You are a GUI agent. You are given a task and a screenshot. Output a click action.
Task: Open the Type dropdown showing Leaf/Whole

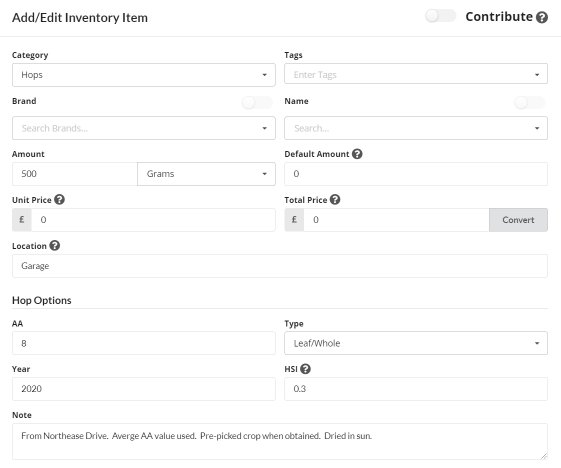pyautogui.click(x=416, y=343)
